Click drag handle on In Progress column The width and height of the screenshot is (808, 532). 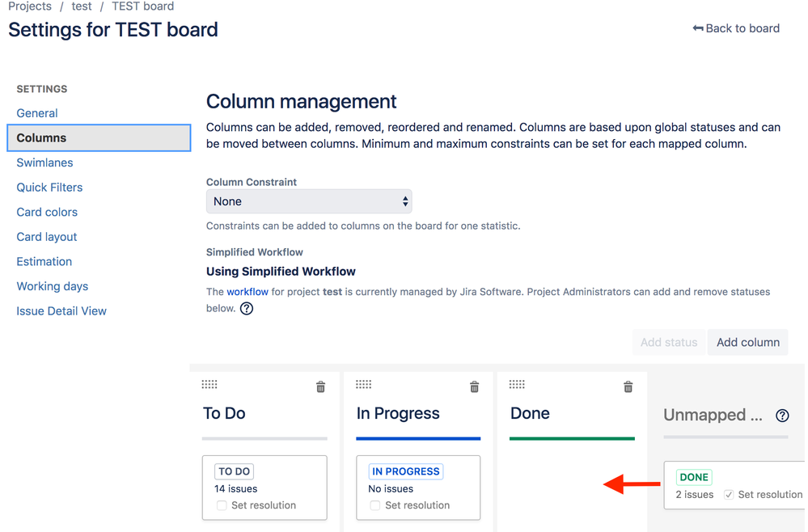(x=363, y=384)
